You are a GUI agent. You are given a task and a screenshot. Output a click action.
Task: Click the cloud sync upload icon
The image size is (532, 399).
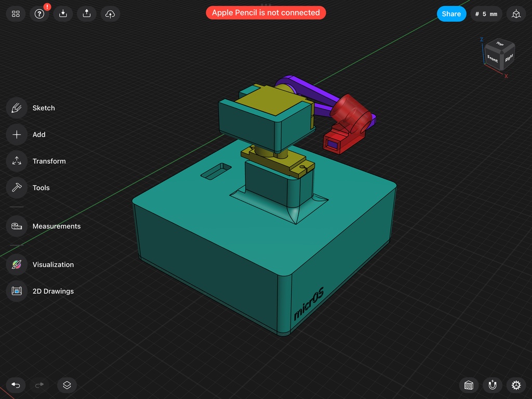point(110,14)
